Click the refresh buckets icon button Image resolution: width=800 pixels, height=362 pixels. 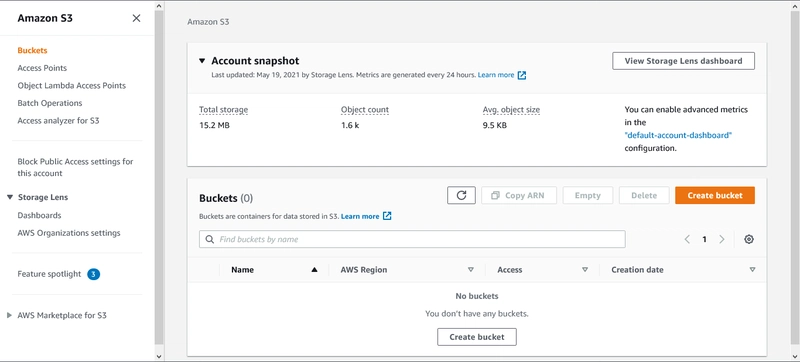461,195
